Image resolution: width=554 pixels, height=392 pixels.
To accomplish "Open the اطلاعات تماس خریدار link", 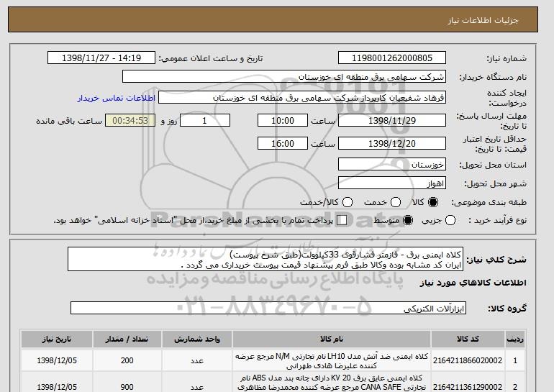I will (x=117, y=98).
